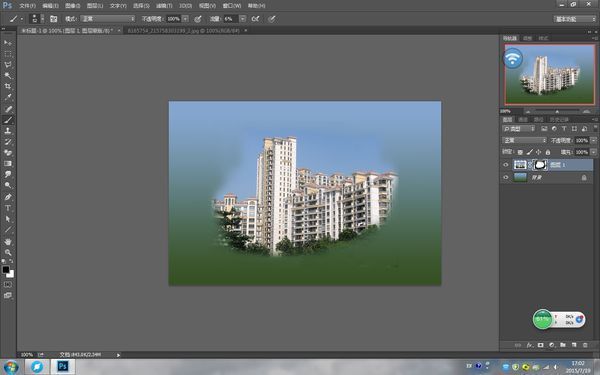Select the Magic Wand tool

(8, 75)
